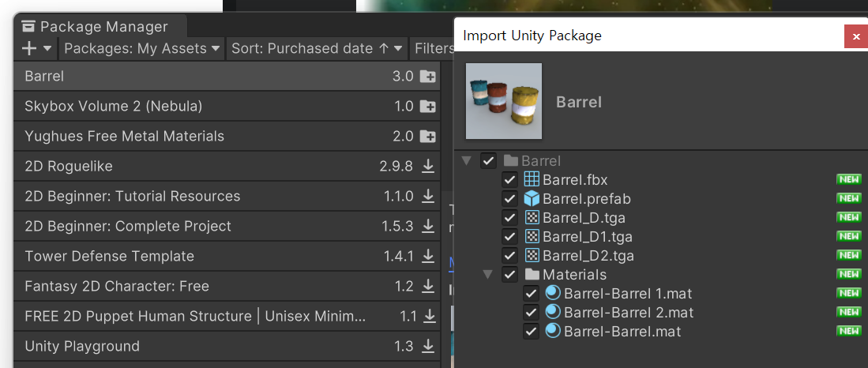Download the Tower Defense Template package
Screen dimensions: 868x368
click(428, 256)
